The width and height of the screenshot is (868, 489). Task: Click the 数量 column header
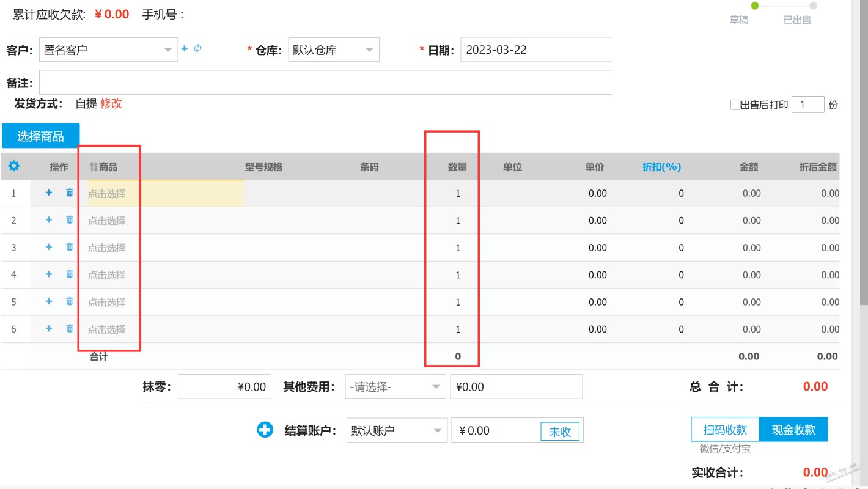[x=457, y=167]
